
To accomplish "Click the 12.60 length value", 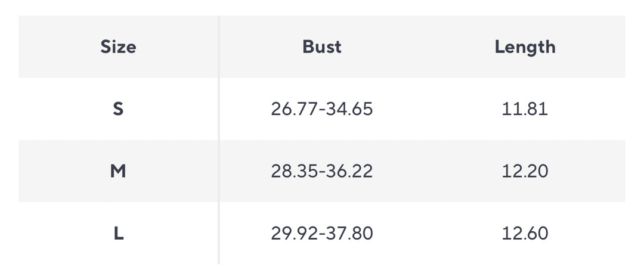I will (x=525, y=234).
